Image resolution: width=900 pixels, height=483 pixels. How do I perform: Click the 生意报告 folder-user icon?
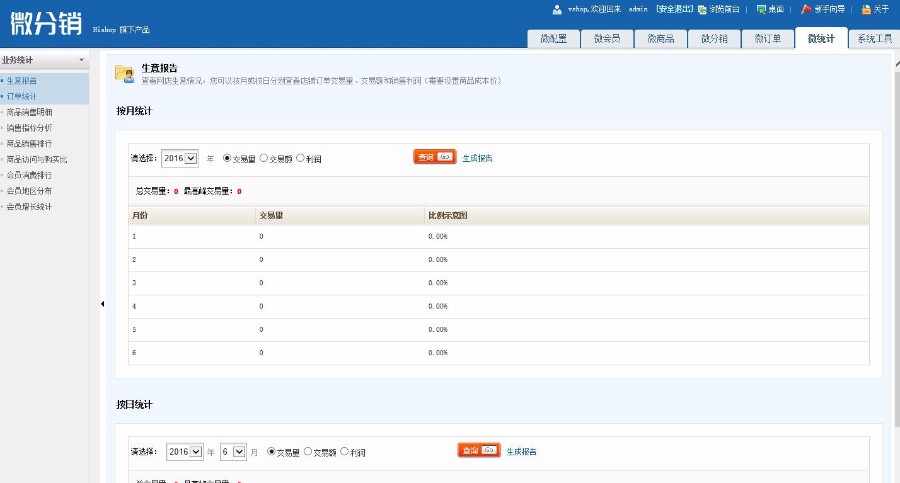tap(125, 74)
